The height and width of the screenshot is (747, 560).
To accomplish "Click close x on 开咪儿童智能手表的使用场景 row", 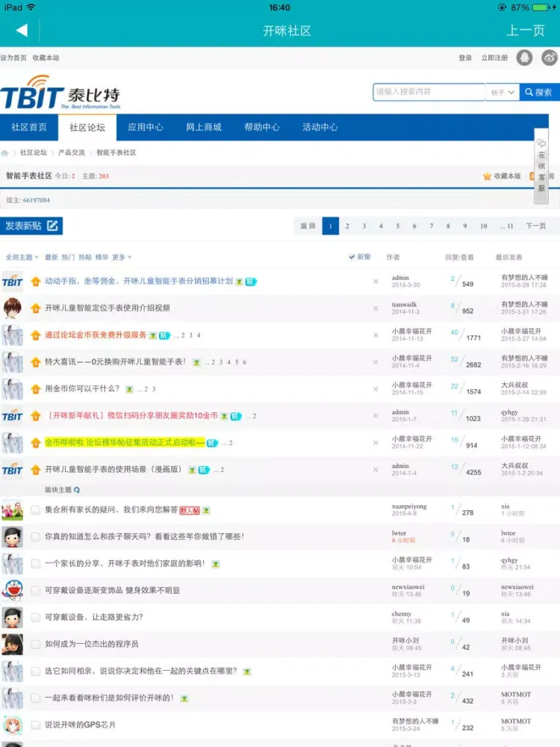I will (x=376, y=470).
